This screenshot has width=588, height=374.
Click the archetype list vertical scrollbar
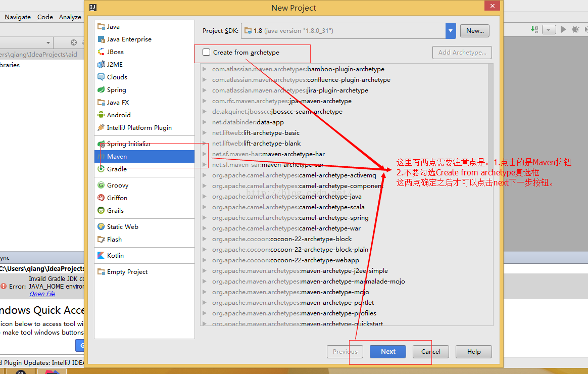(491, 194)
